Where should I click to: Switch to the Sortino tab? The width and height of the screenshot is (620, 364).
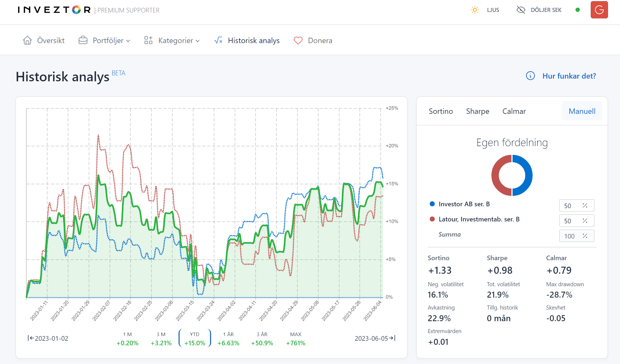click(441, 111)
